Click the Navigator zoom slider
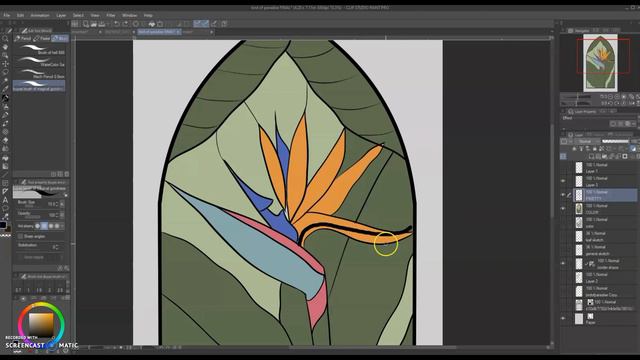 click(576, 97)
